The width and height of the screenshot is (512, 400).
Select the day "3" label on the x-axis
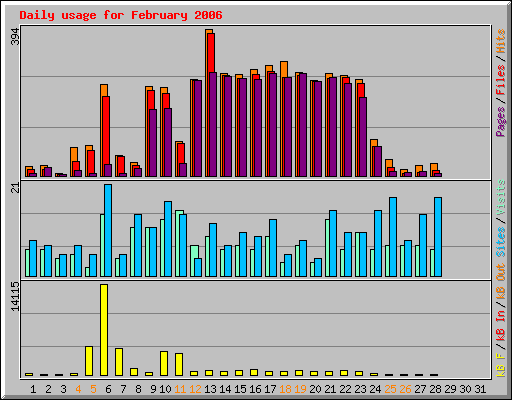[63, 389]
